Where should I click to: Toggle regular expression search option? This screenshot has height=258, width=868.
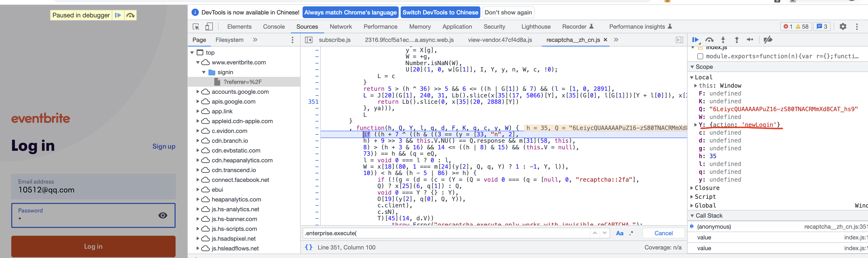[631, 233]
